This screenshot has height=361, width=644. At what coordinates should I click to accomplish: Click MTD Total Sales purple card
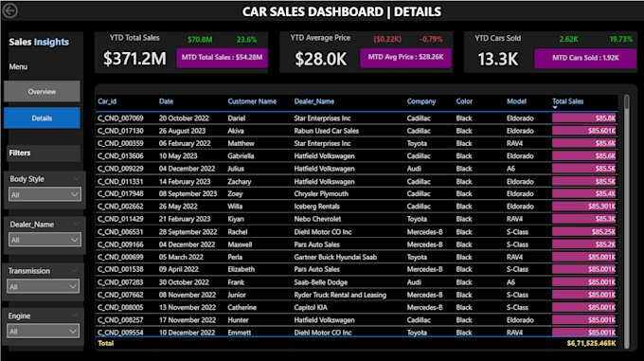(x=222, y=58)
